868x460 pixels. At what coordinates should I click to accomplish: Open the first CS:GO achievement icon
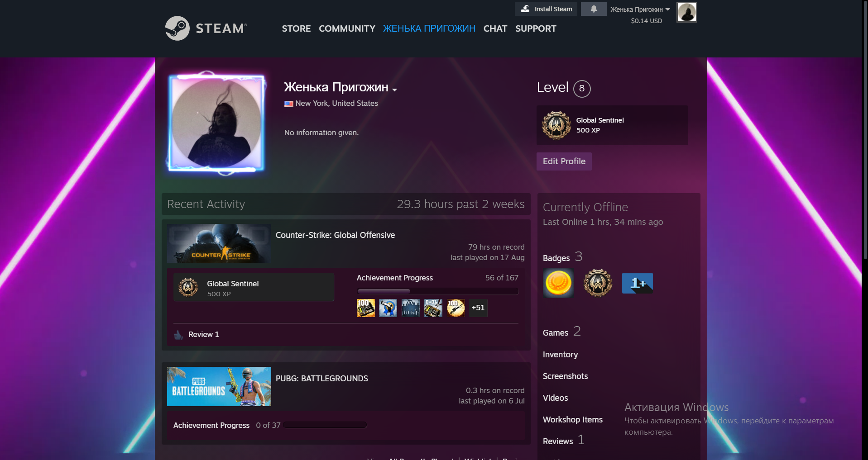[365, 308]
